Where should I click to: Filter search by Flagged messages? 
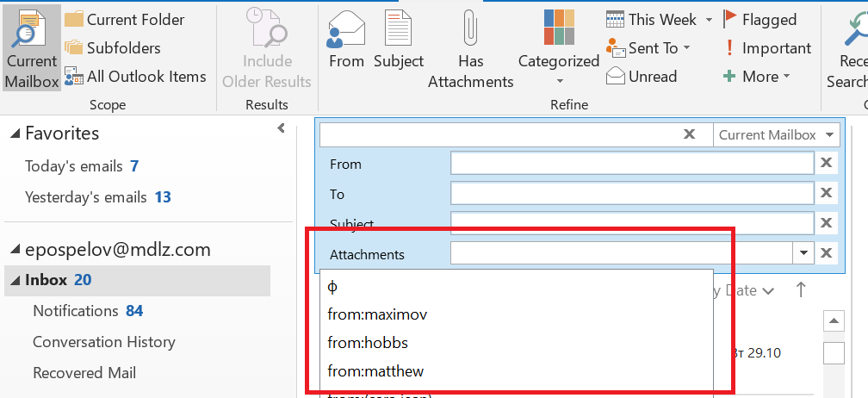pyautogui.click(x=759, y=19)
